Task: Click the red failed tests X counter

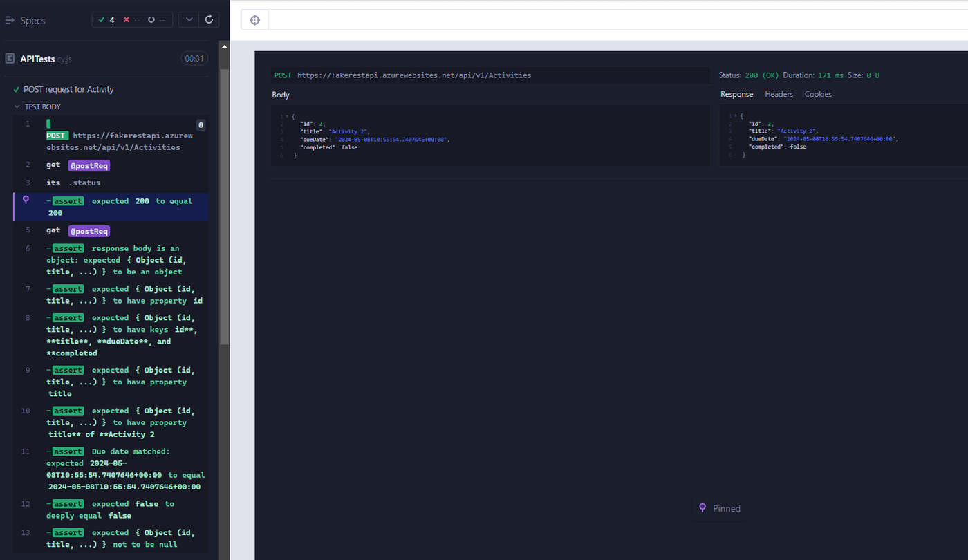Action: [131, 20]
